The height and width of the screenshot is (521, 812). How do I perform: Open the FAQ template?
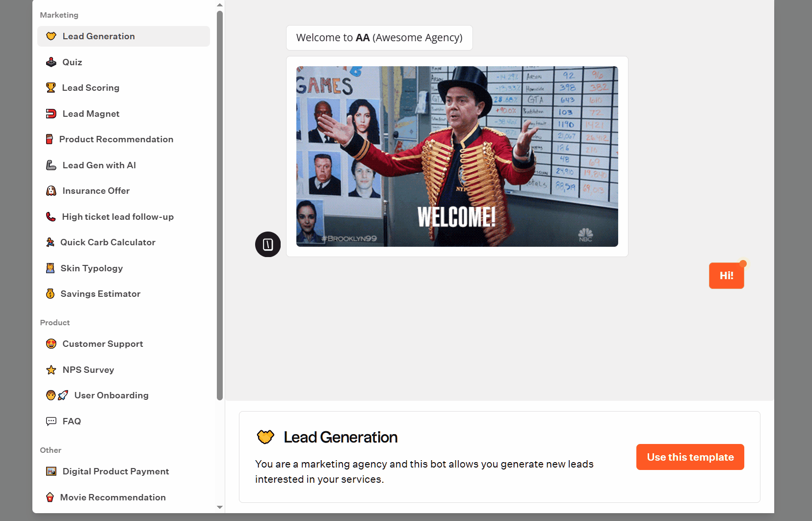(124, 421)
